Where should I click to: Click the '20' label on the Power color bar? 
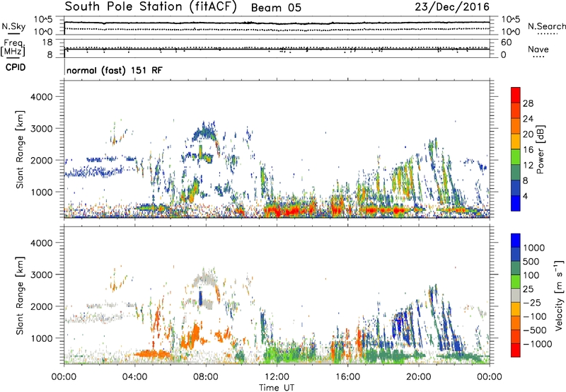[528, 134]
